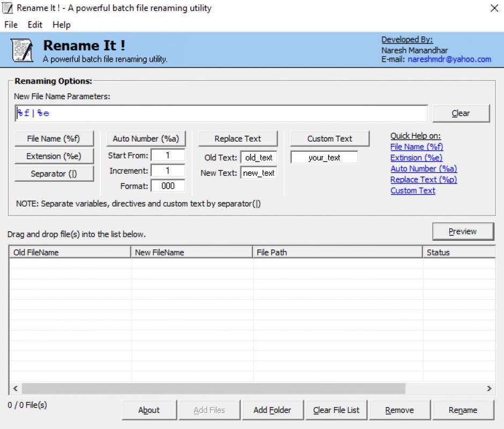The height and width of the screenshot is (429, 504).
Task: Click the Add Folder button
Action: 272,410
